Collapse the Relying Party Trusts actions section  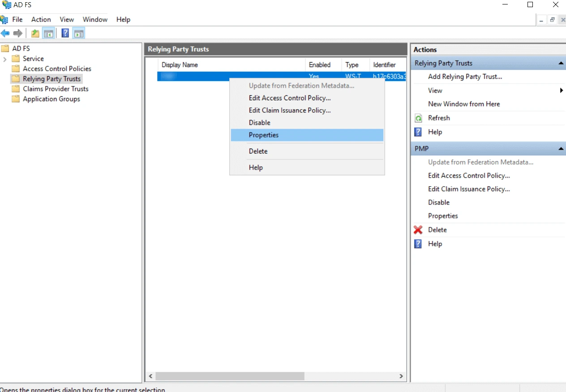[561, 63]
